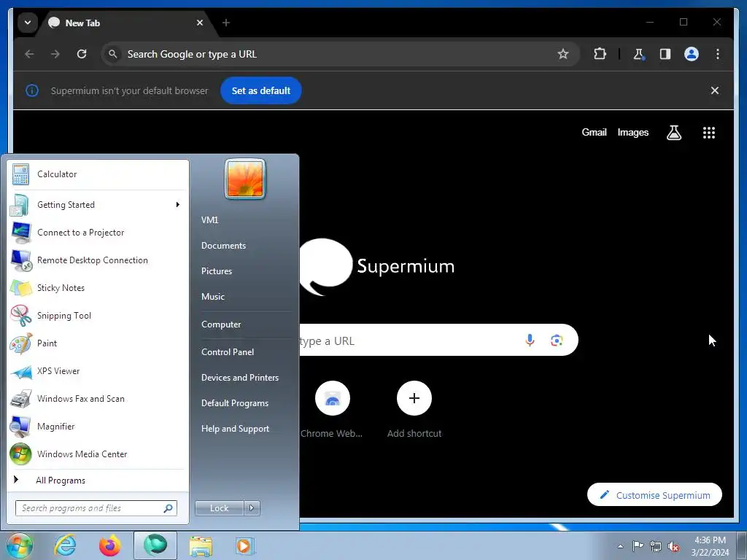
Task: Open Windows Media Player from taskbar
Action: pos(245,545)
